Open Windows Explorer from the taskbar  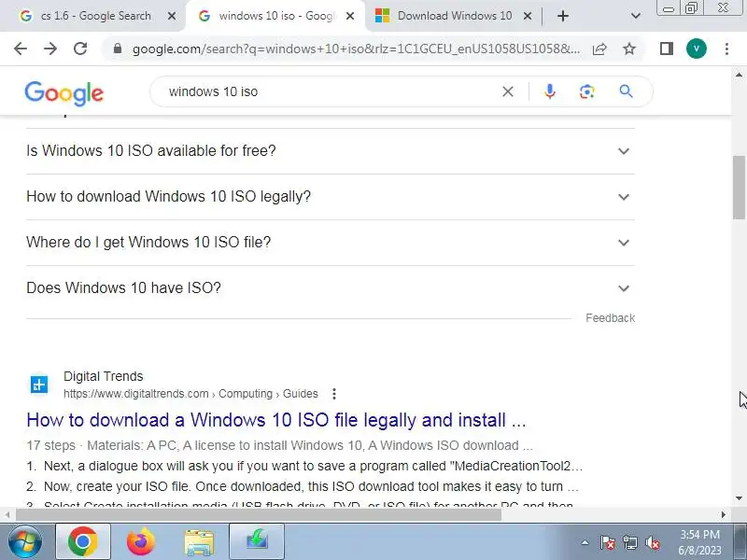199,542
